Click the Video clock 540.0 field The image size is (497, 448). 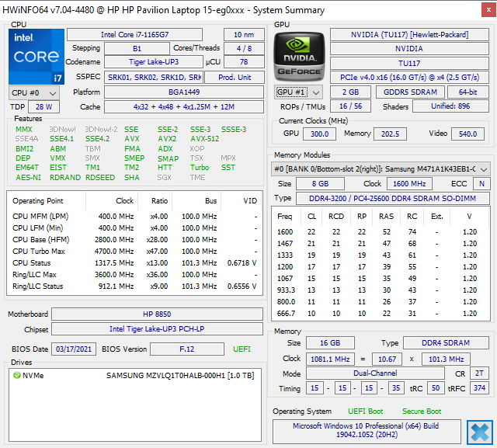pos(467,134)
